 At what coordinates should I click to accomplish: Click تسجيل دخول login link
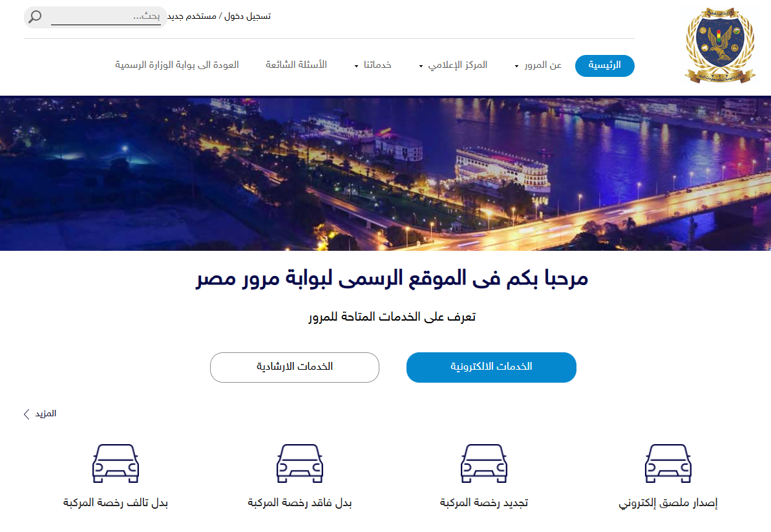248,16
